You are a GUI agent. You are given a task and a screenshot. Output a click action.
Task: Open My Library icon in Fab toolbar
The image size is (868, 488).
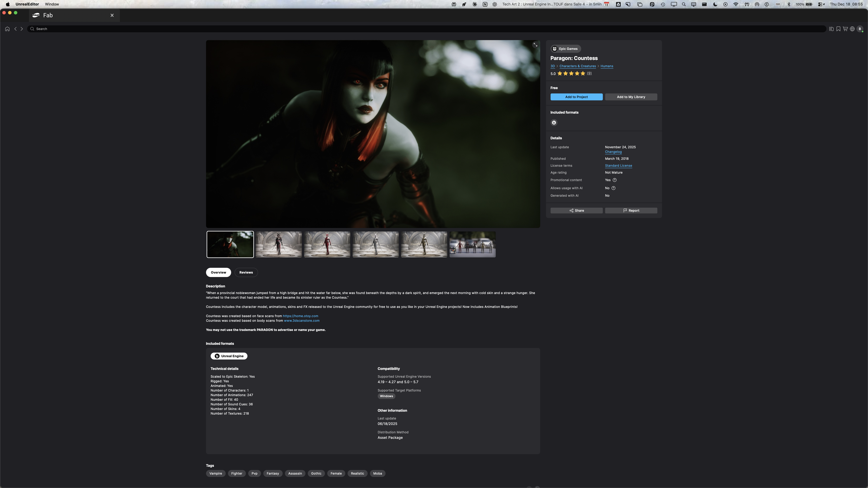pyautogui.click(x=831, y=29)
